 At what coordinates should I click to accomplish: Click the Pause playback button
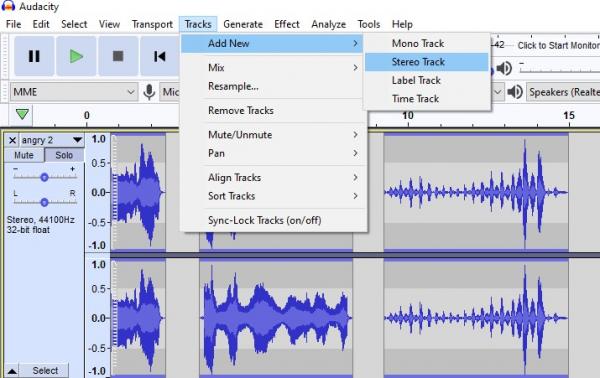click(34, 56)
